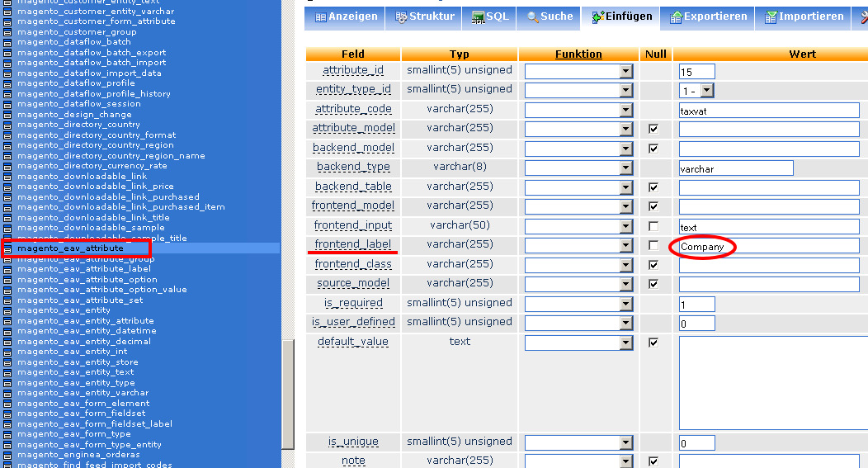The height and width of the screenshot is (468, 868).
Task: Click table icon beside magento_eav_entity_varchar
Action: point(7,394)
